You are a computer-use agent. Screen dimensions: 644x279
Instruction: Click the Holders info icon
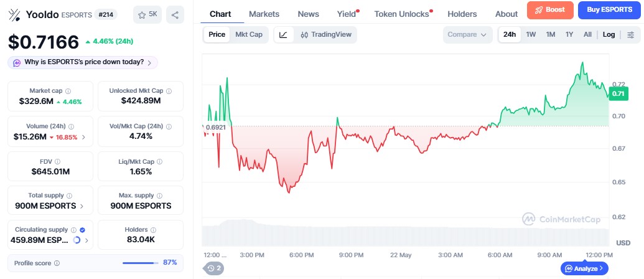pos(152,230)
